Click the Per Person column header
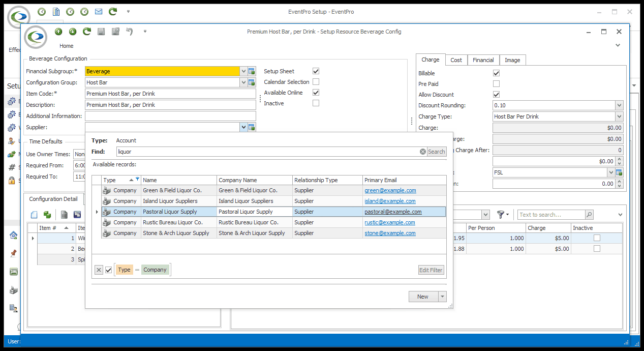The width and height of the screenshot is (644, 351). [x=496, y=228]
